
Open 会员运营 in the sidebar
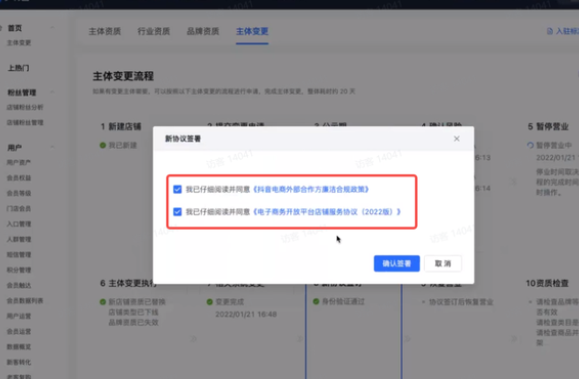coord(19,331)
